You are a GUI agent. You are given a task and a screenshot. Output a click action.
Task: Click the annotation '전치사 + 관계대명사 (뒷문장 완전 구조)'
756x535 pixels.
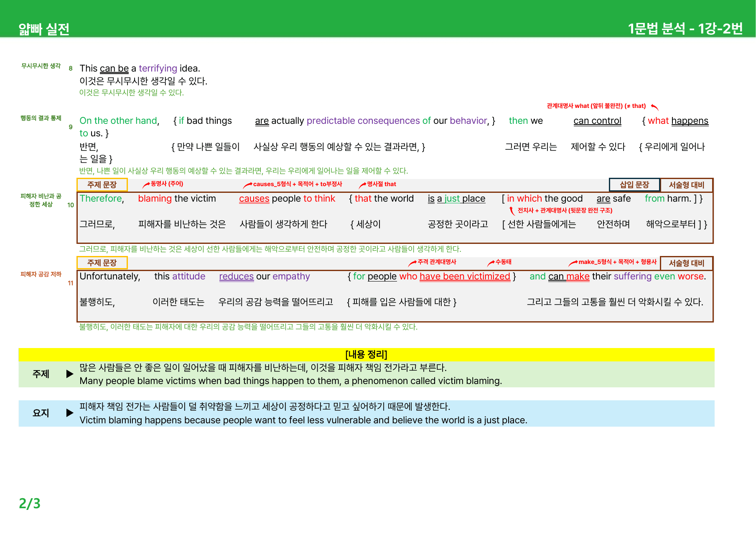tap(565, 210)
